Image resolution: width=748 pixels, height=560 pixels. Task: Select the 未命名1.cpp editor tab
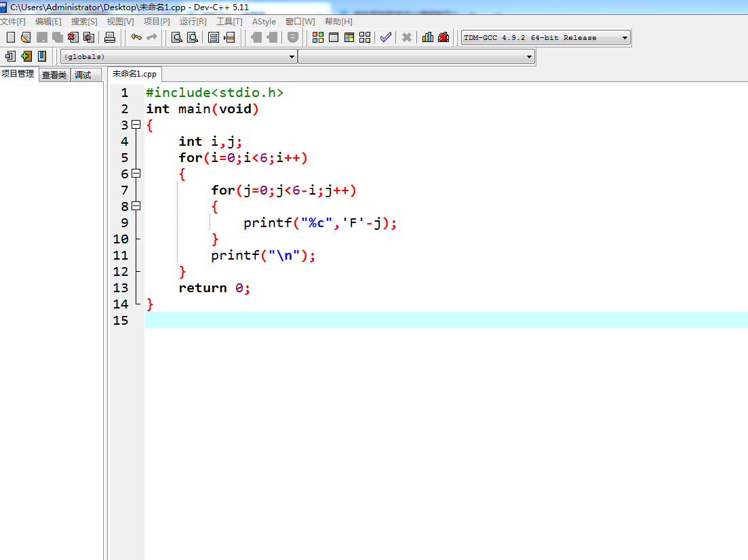point(134,74)
